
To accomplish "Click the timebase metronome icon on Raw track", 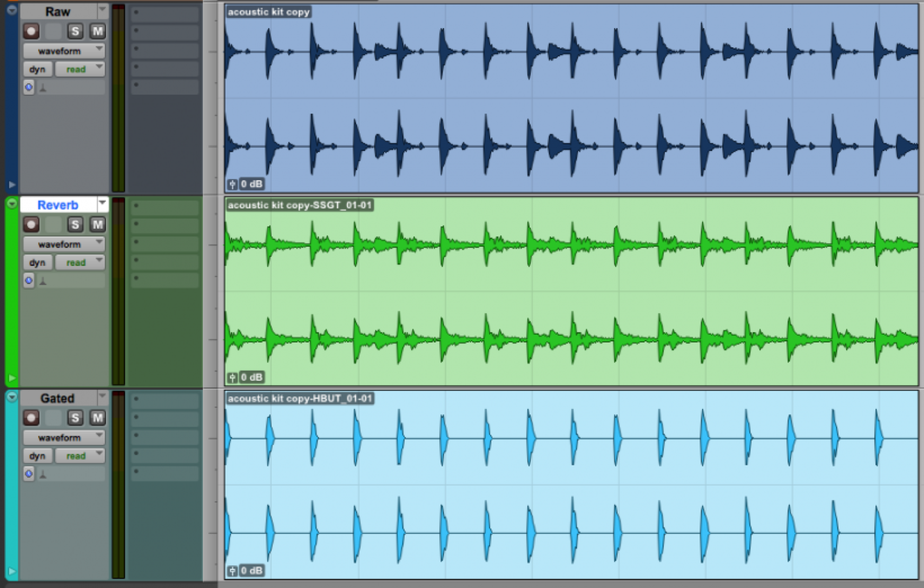I will pos(43,88).
